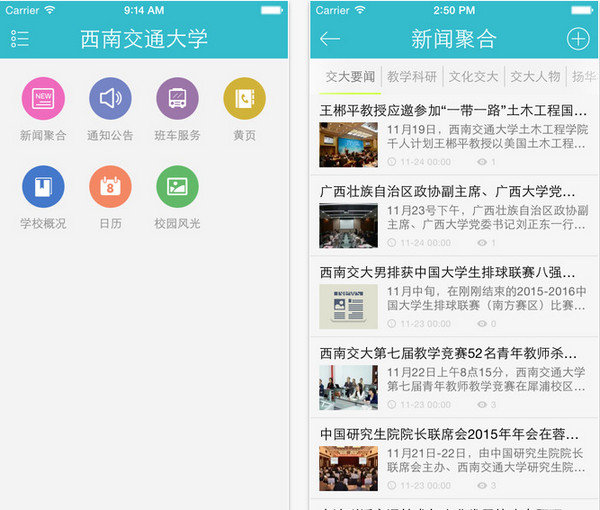Click the 2:50 PM time in the status bar

pos(454,10)
